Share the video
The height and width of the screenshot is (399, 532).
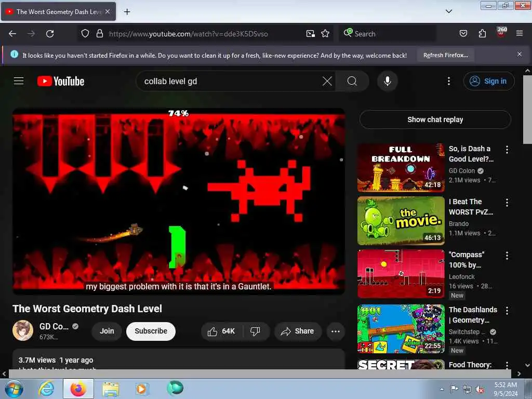pyautogui.click(x=298, y=331)
